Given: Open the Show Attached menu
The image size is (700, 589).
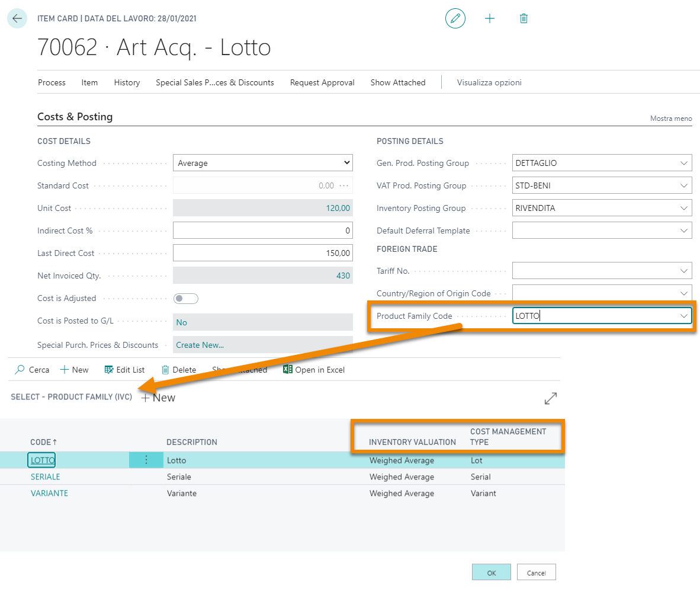Looking at the screenshot, I should point(398,82).
